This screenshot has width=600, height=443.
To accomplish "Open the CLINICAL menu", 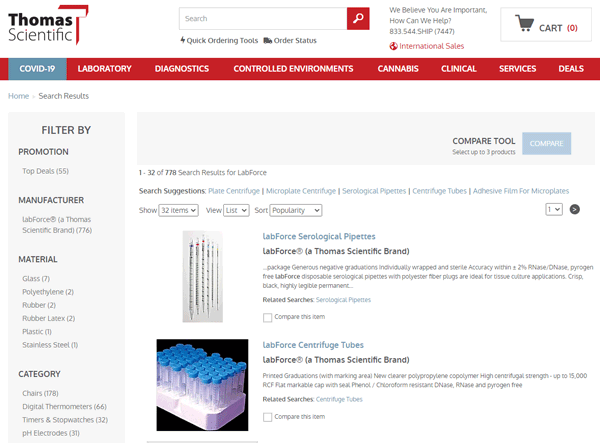I will [459, 69].
